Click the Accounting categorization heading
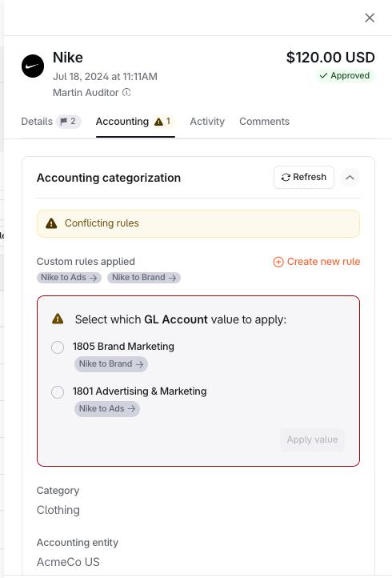The image size is (392, 578). [109, 178]
